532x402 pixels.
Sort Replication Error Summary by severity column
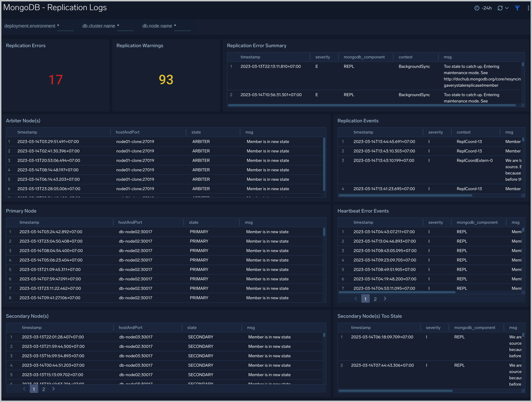[322, 57]
